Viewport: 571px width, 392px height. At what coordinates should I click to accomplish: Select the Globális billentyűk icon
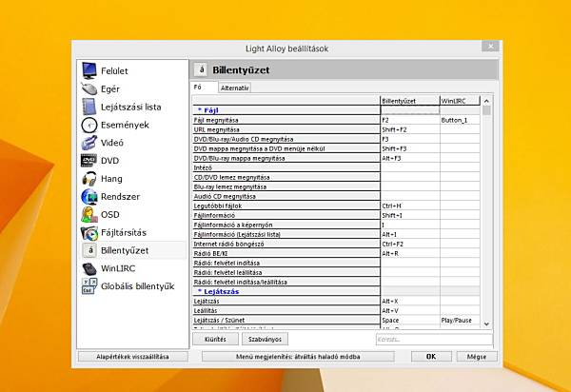tap(89, 286)
